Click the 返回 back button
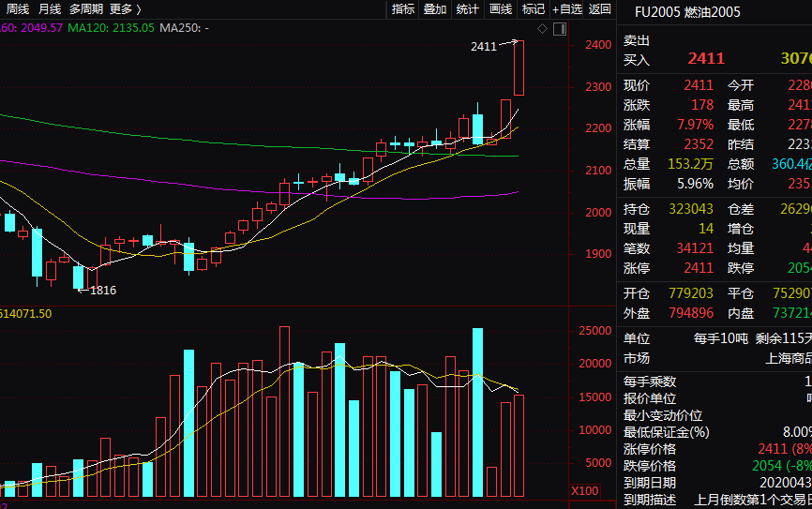812x509 pixels. 600,9
